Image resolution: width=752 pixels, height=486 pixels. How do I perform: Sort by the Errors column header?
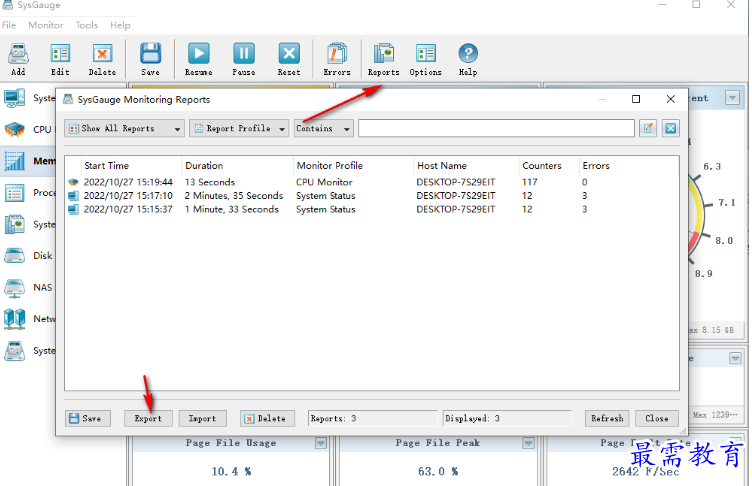(596, 166)
